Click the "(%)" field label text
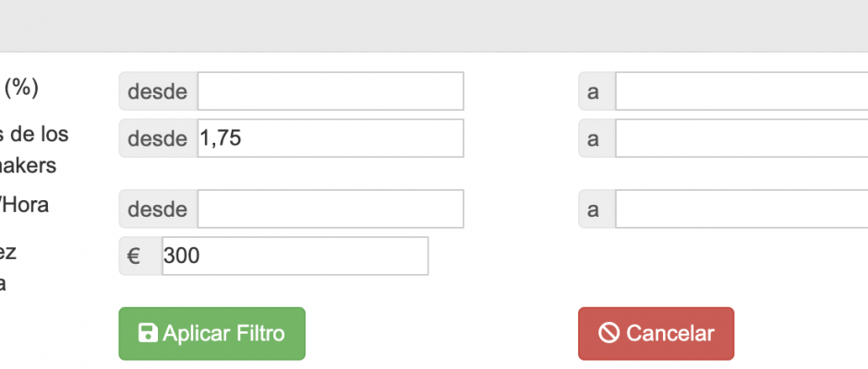This screenshot has width=868, height=369. pos(22,88)
